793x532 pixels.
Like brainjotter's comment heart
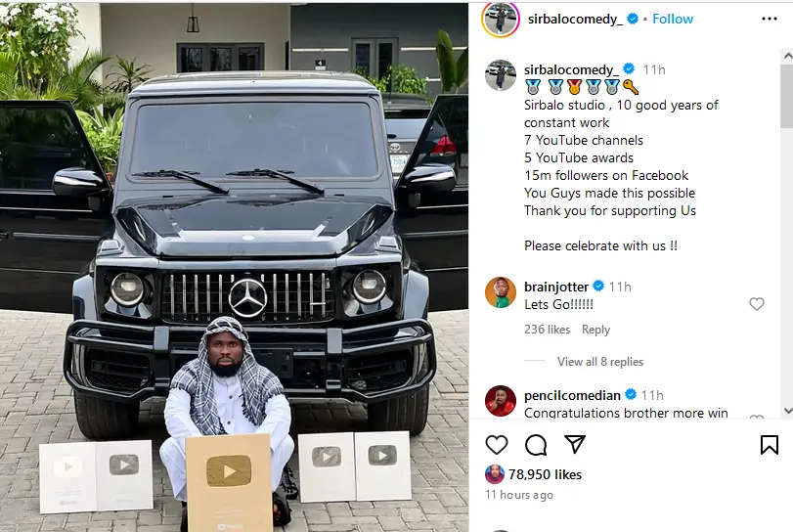coord(757,304)
